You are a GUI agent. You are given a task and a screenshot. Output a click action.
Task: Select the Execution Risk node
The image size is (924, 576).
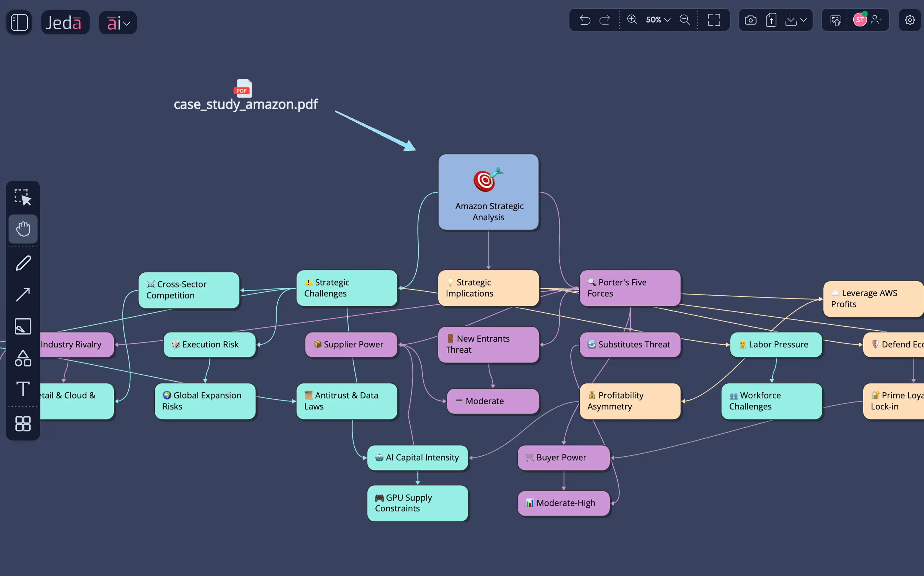209,344
